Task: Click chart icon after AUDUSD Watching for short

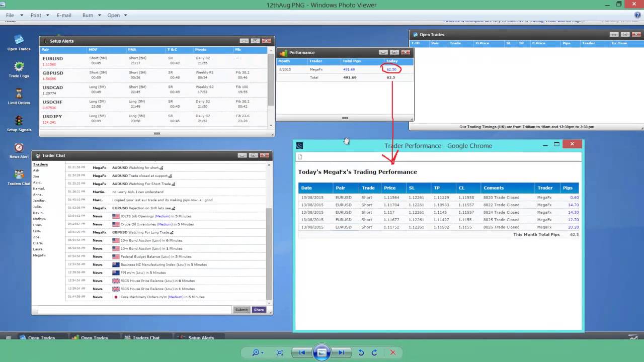Action: (162, 168)
